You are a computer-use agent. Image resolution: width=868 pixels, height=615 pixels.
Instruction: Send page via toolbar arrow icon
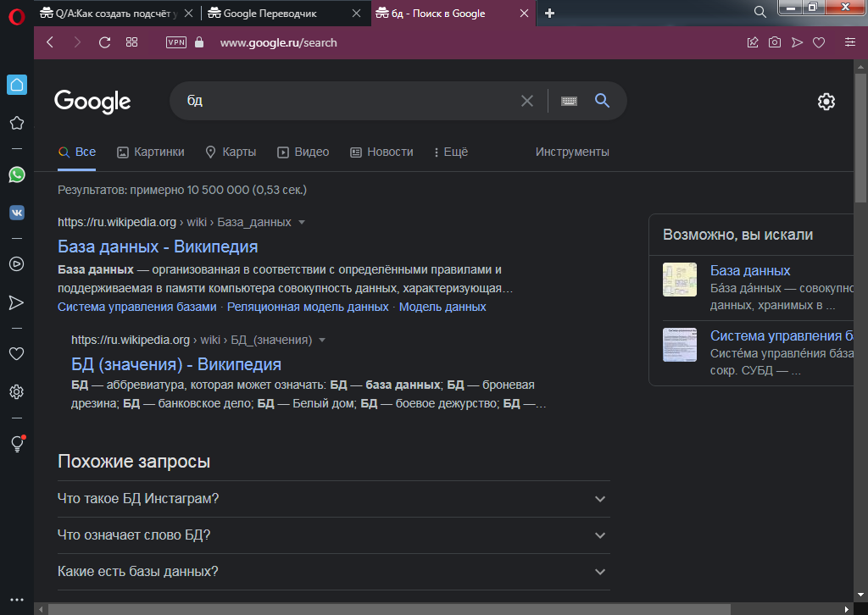coord(797,42)
